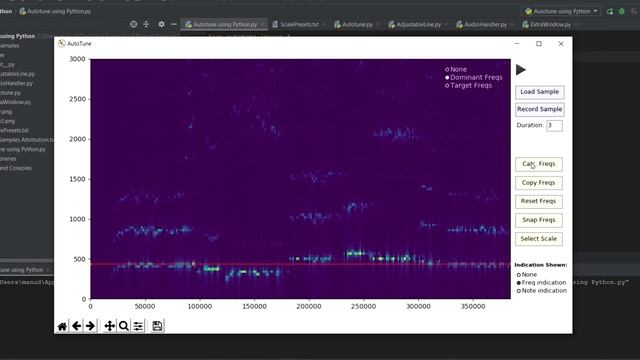640x360 pixels.
Task: Run the project with green arrow
Action: 610,11
